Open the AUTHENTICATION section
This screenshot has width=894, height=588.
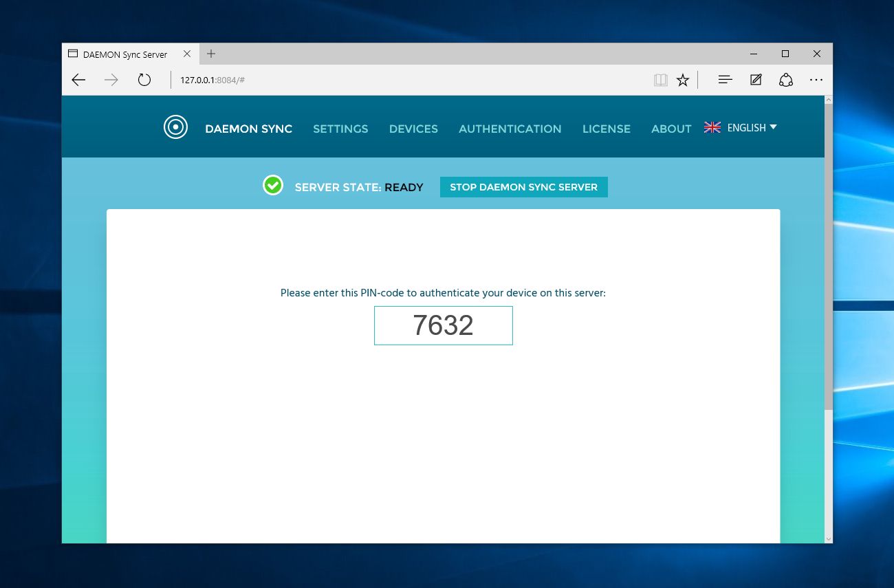(510, 129)
